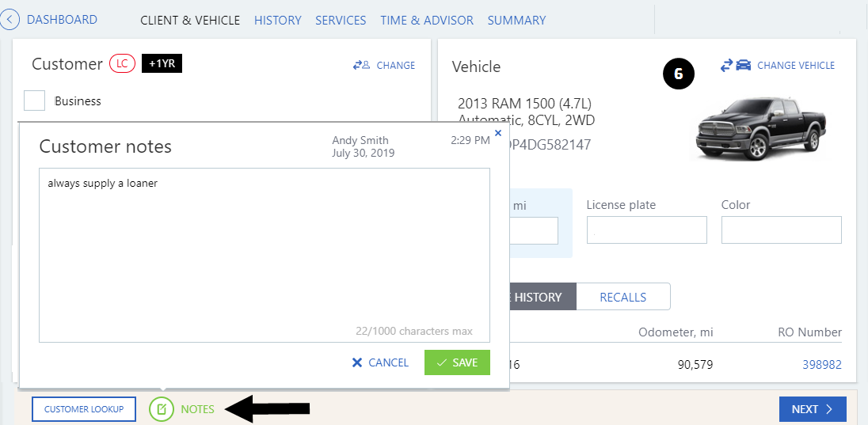This screenshot has width=868, height=425.
Task: Click the Color input field
Action: click(x=781, y=230)
